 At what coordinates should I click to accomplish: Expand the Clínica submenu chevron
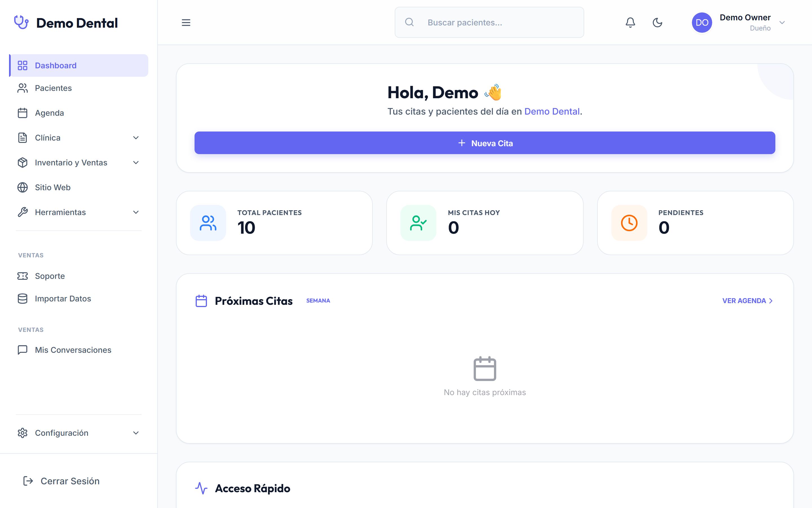pyautogui.click(x=136, y=138)
